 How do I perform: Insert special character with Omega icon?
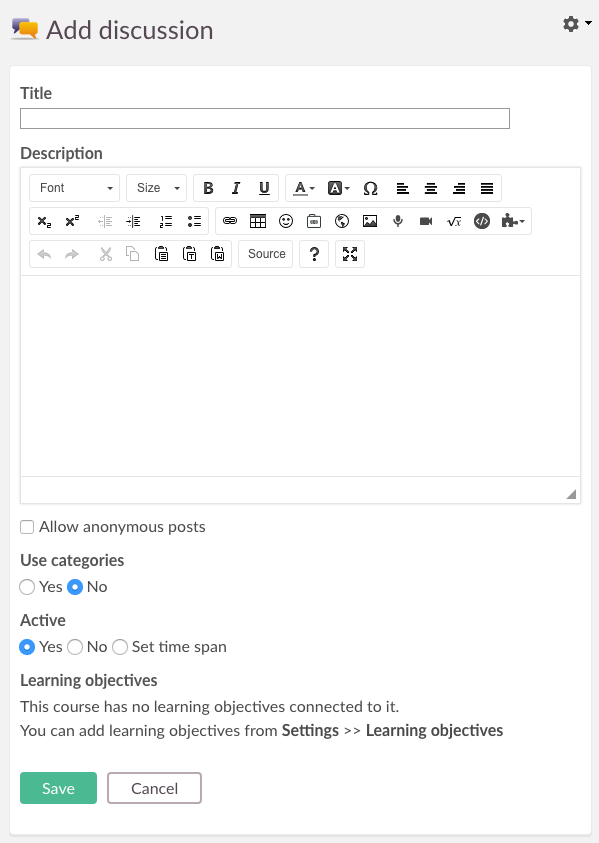tap(370, 188)
